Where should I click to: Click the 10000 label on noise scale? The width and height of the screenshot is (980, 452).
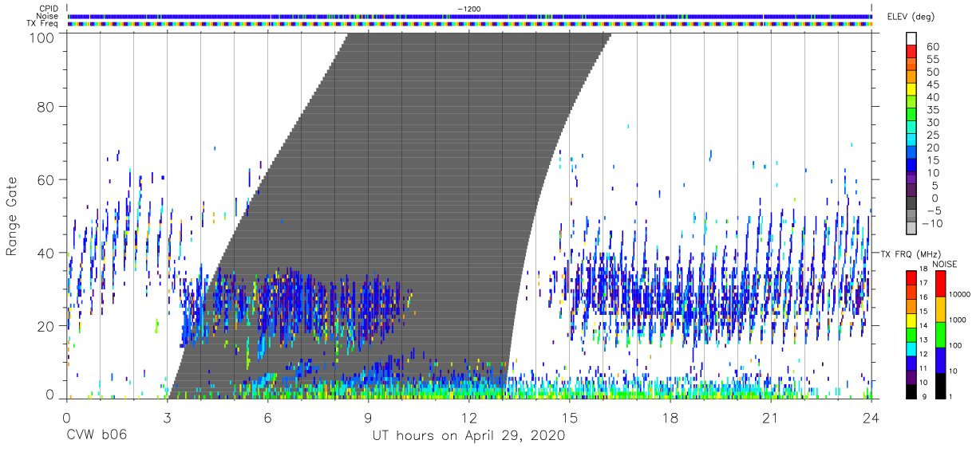[958, 295]
